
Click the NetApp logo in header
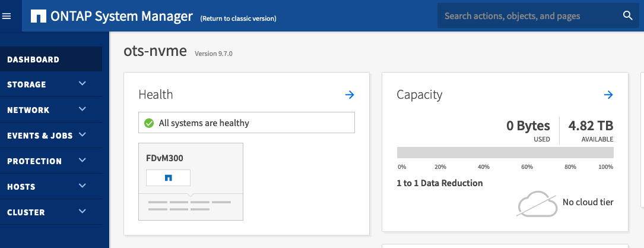click(x=39, y=16)
